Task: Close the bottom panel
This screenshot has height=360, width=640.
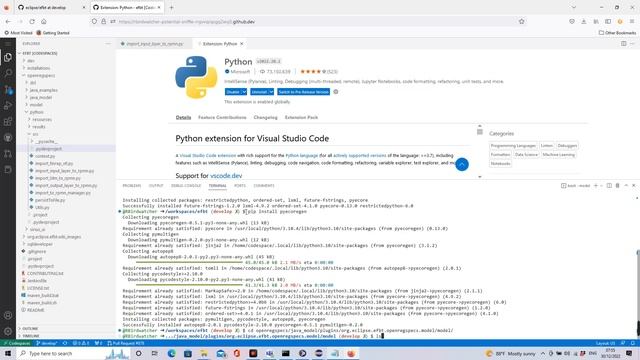Action: pos(633,186)
